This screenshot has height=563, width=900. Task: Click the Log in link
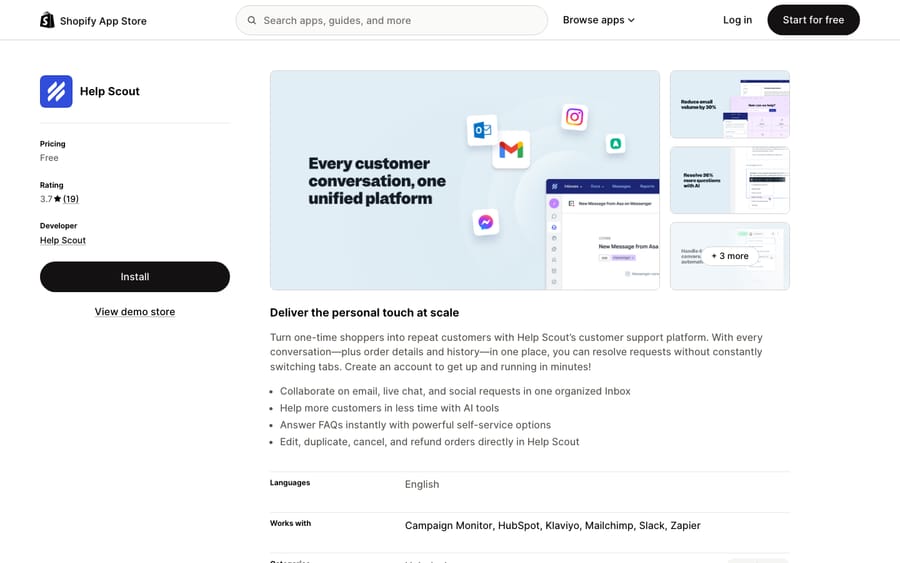pyautogui.click(x=737, y=20)
